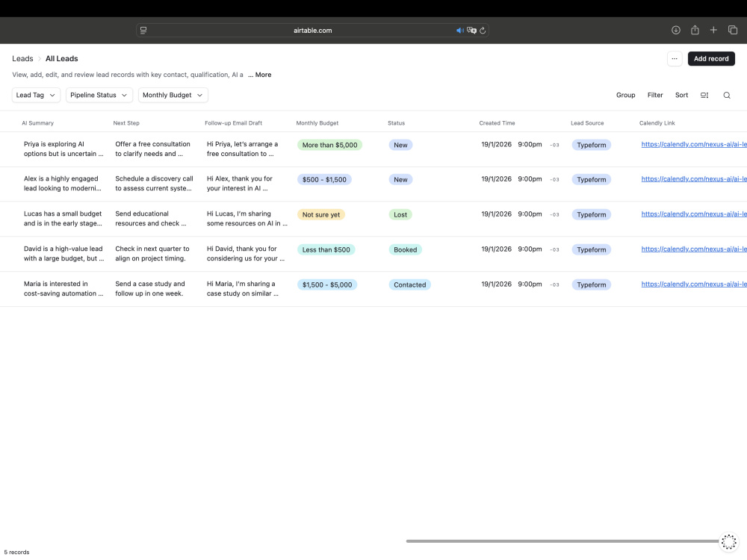Open Alex's Calendly link
This screenshot has width=747, height=560.
pos(694,179)
